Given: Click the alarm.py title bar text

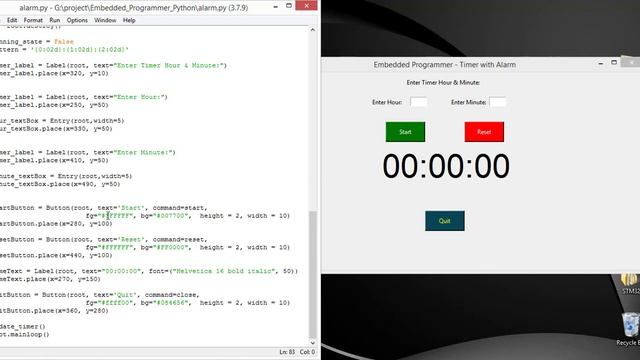Looking at the screenshot, I should tap(133, 8).
